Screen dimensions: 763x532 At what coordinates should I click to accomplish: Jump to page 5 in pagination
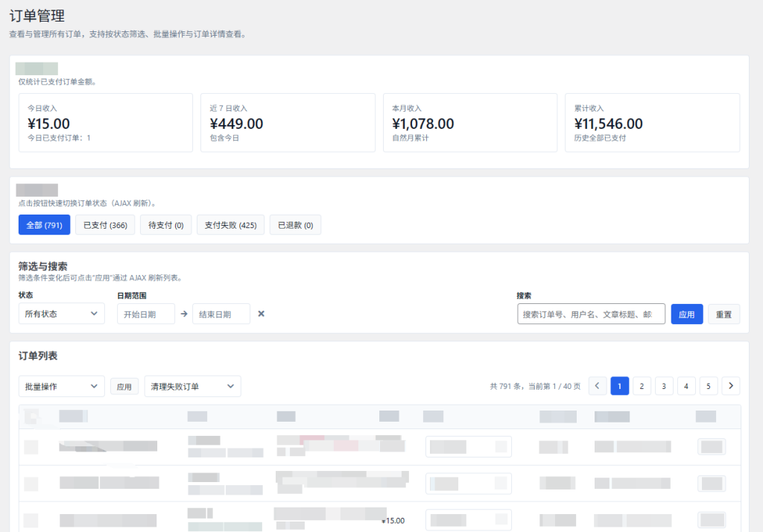[709, 386]
